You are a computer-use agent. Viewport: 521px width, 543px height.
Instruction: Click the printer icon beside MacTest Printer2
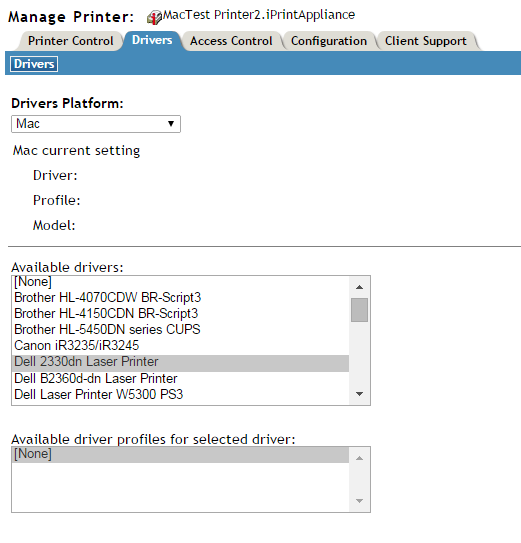[x=154, y=17]
